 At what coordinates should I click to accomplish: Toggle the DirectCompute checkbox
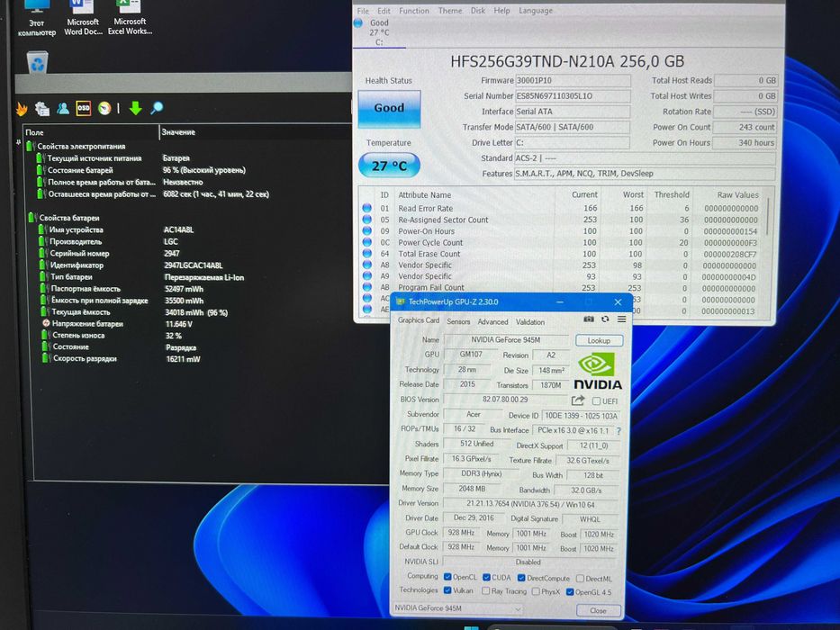click(520, 578)
